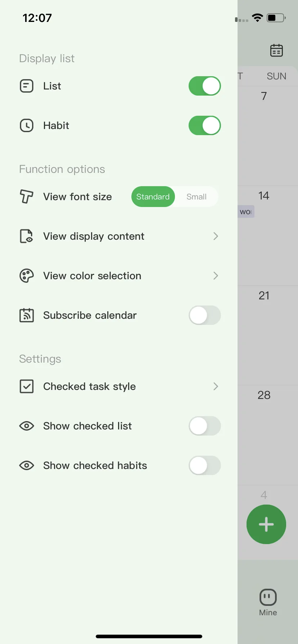
Task: Turn on Show checked list switch
Action: 205,426
